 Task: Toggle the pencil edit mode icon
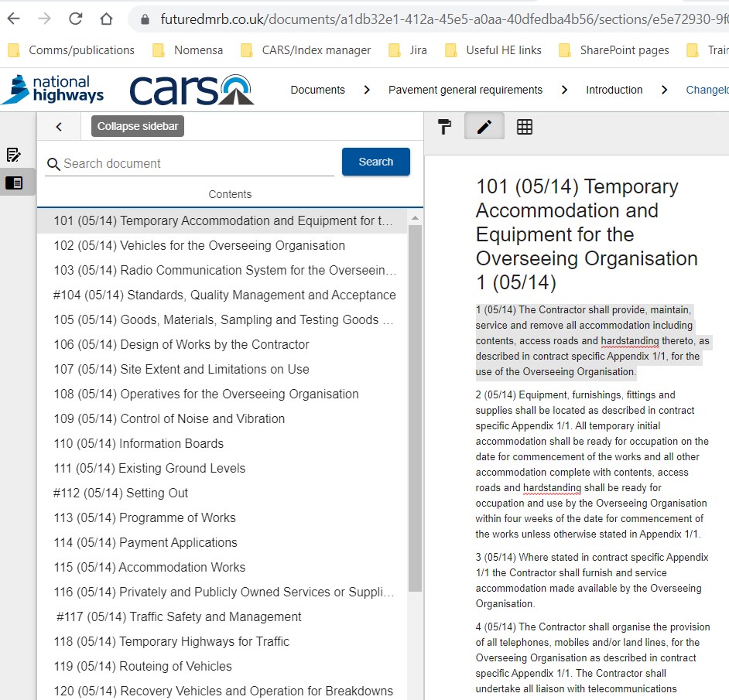pos(484,127)
